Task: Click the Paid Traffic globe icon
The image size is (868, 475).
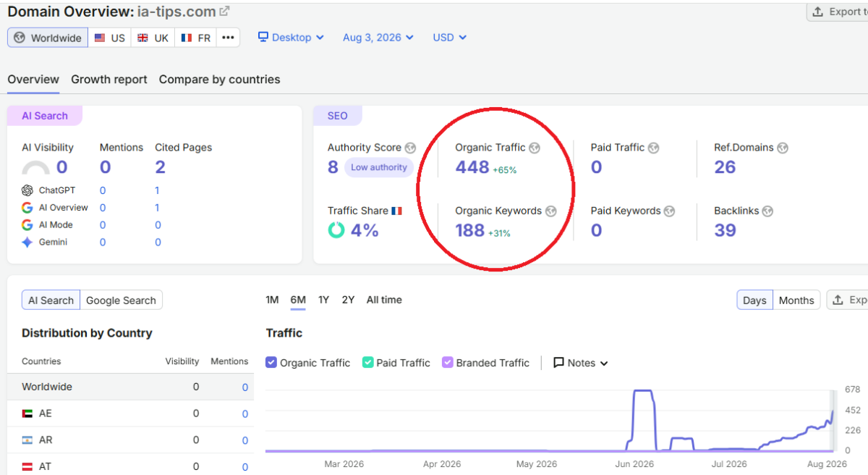Action: point(653,148)
